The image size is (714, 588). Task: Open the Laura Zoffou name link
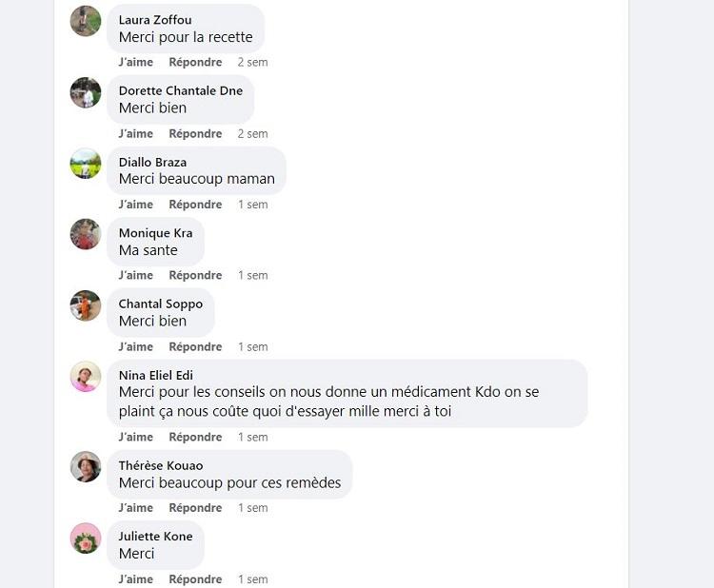click(155, 20)
